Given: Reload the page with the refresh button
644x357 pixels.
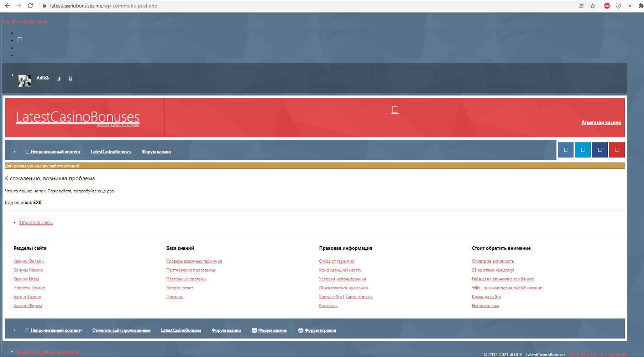Looking at the screenshot, I should pos(30,6).
